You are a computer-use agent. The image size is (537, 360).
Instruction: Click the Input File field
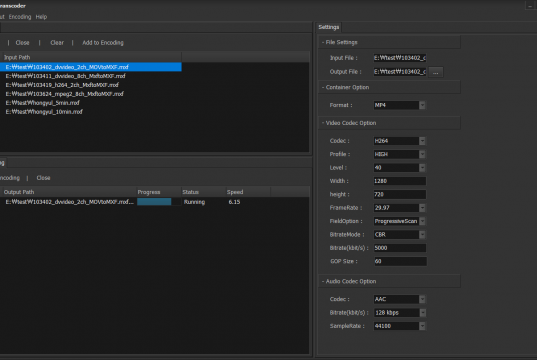[x=400, y=58]
